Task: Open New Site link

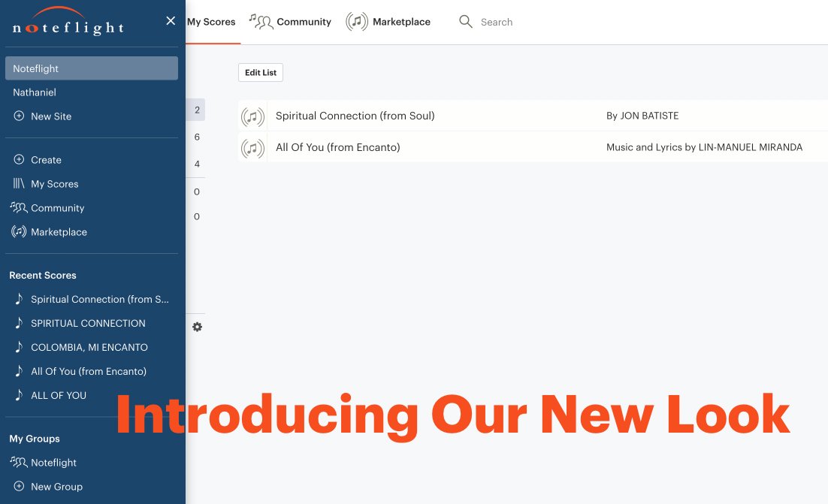Action: [51, 116]
